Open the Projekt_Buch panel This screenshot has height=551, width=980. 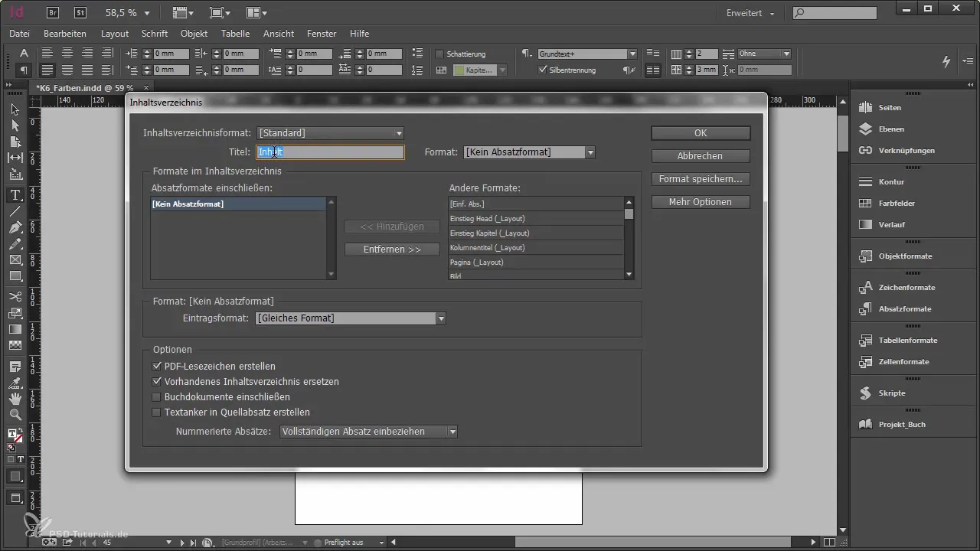[x=901, y=424]
